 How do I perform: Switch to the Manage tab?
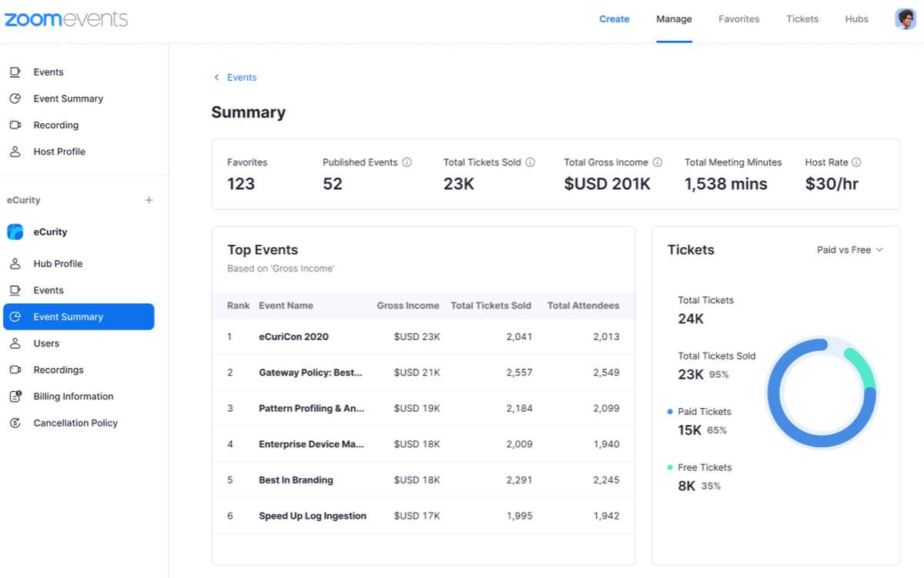pyautogui.click(x=674, y=19)
